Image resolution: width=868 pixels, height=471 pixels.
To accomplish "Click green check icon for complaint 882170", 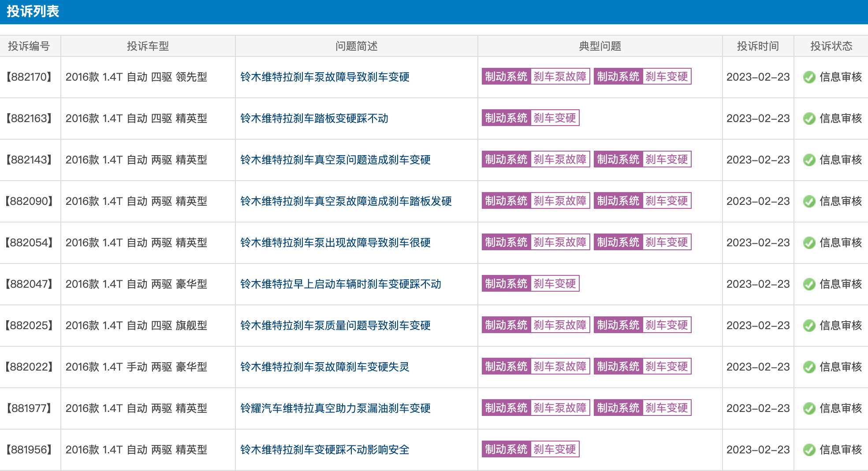I will coord(809,77).
